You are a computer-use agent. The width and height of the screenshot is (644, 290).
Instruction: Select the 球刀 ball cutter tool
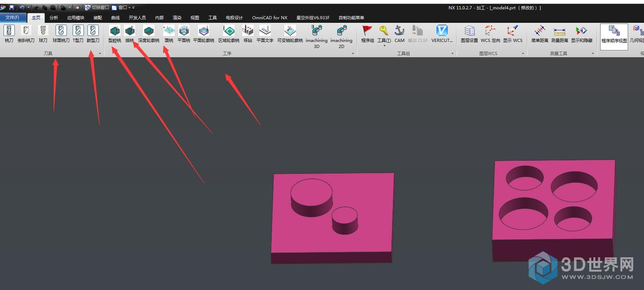click(43, 34)
